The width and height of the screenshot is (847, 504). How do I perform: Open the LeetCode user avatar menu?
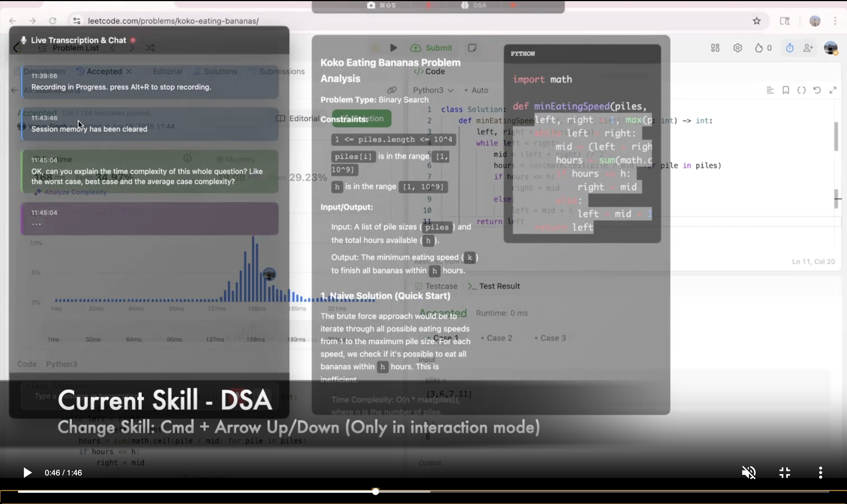coord(831,48)
